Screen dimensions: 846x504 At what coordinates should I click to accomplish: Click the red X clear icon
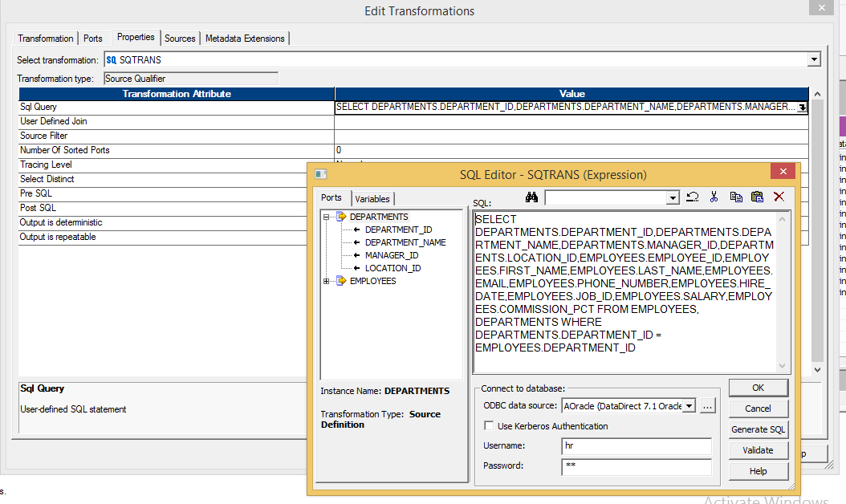coord(777,197)
